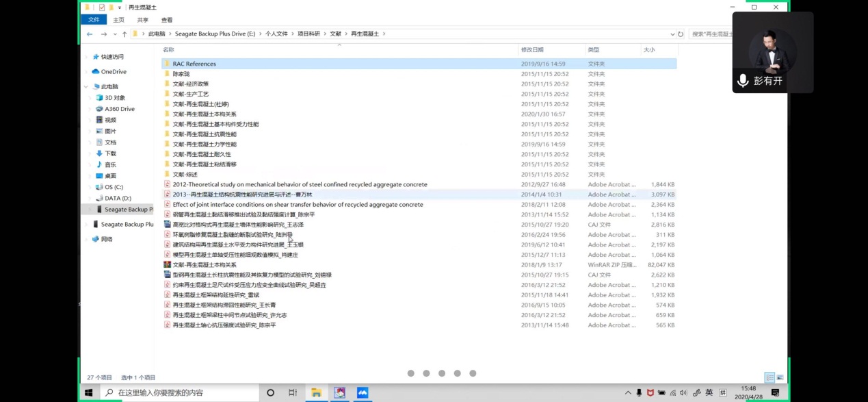Sort files by 修改日期 column header
Viewport: 868px width, 402px height.
click(x=532, y=50)
